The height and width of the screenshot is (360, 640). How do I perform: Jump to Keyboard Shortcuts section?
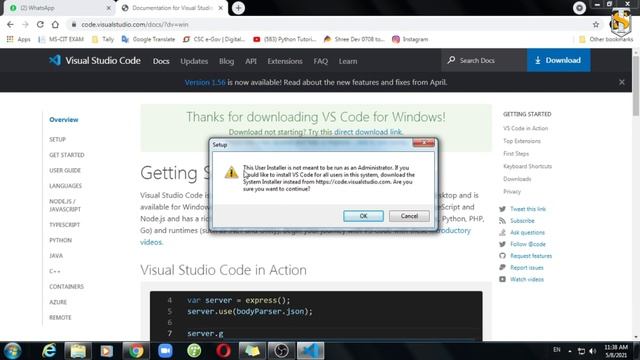tap(527, 167)
